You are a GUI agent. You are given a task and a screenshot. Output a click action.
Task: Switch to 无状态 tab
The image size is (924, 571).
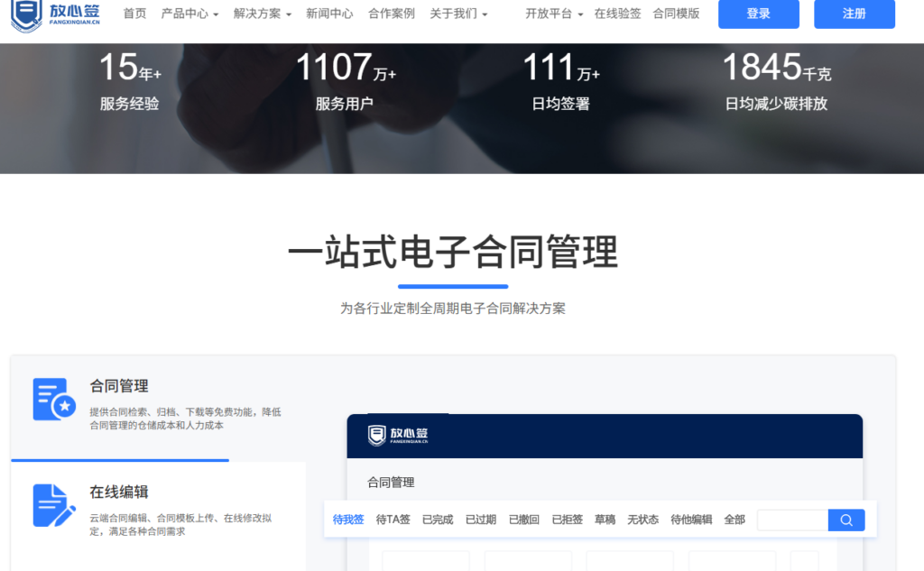click(642, 520)
